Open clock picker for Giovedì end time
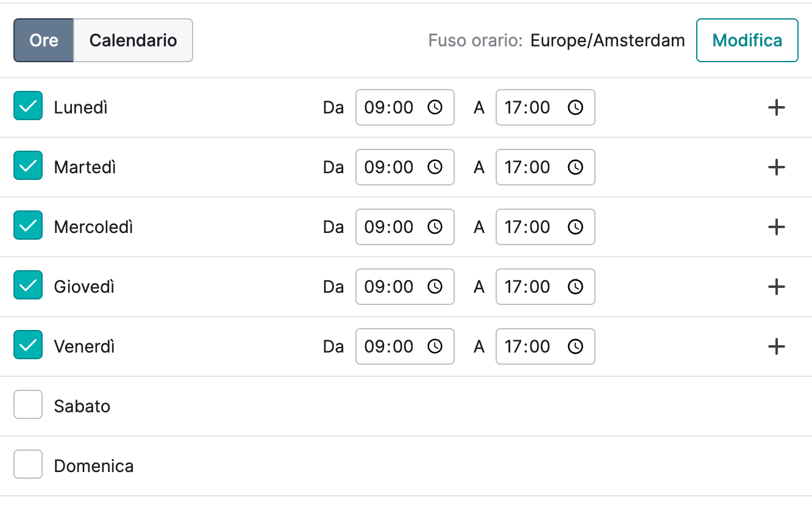 pyautogui.click(x=575, y=287)
